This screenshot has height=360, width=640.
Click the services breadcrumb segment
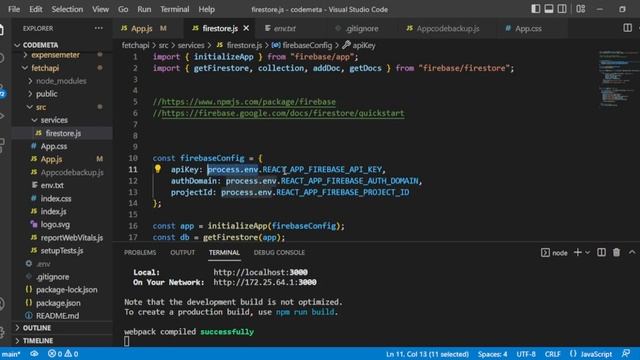tap(191, 45)
